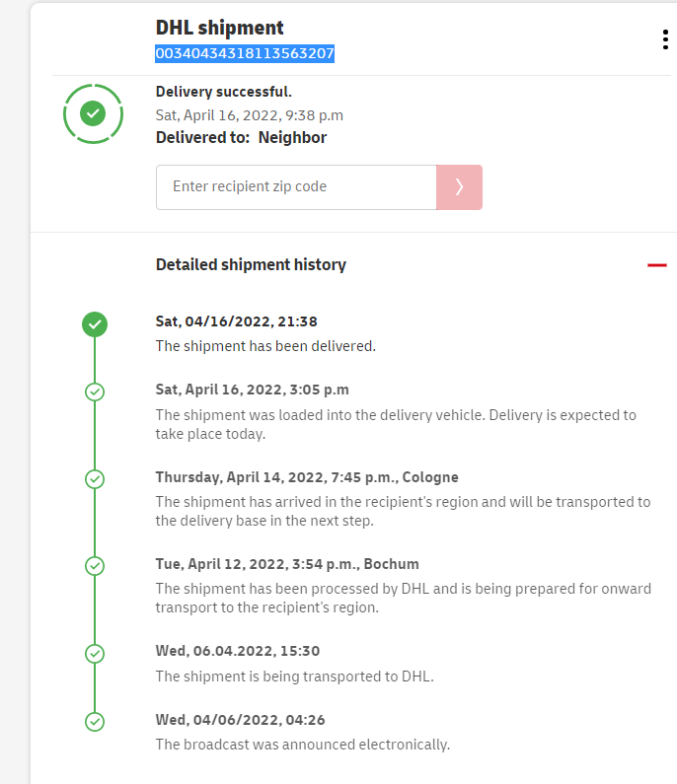Click the large green delivery success checkmark
The image size is (677, 784).
pyautogui.click(x=93, y=113)
